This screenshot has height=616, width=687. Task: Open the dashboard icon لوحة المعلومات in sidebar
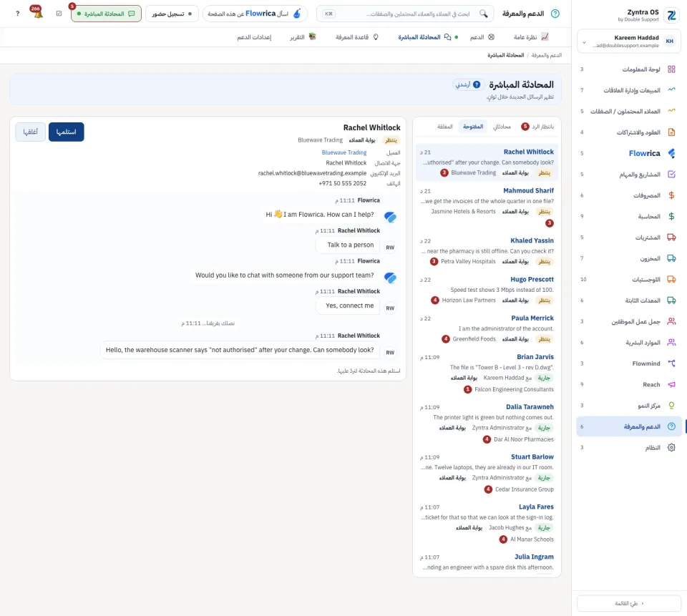(x=671, y=69)
